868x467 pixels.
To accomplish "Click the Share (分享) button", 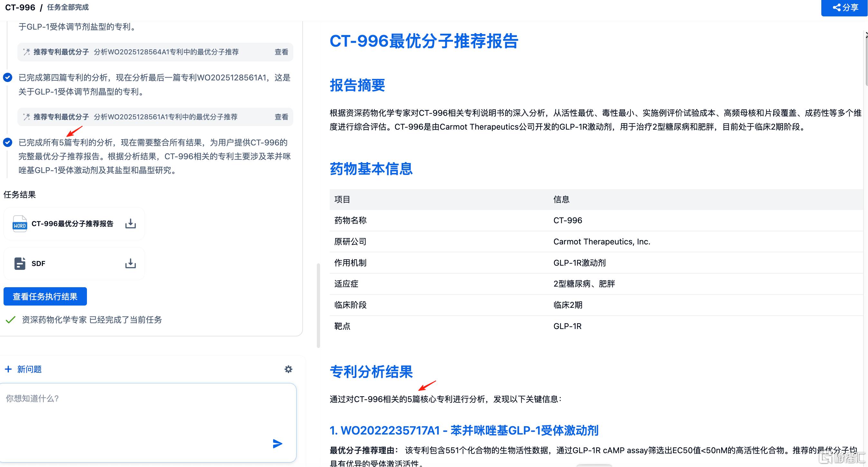I will click(845, 7).
